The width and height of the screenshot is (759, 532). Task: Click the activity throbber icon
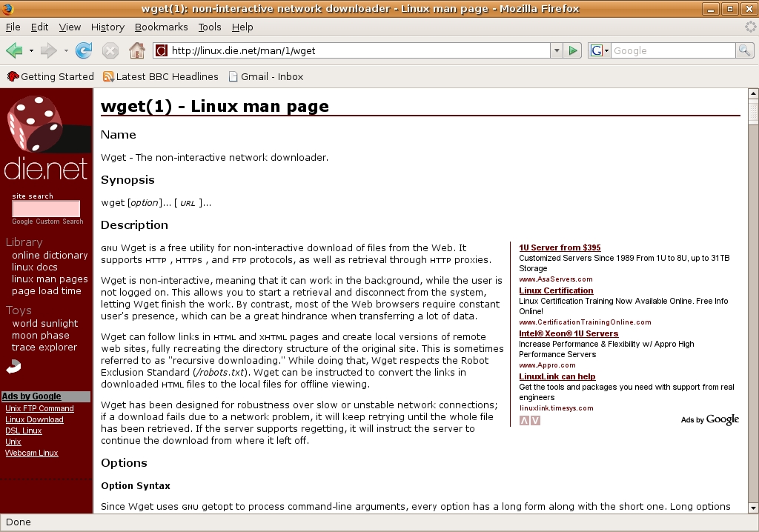pos(751,27)
